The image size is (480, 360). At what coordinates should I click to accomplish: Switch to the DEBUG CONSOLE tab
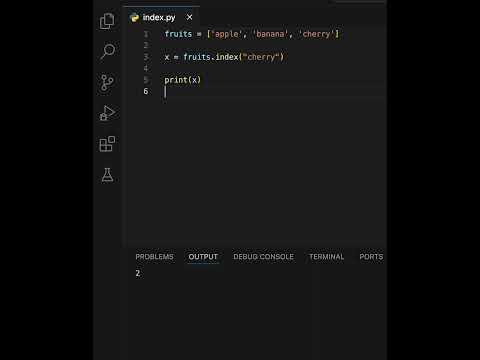263,257
